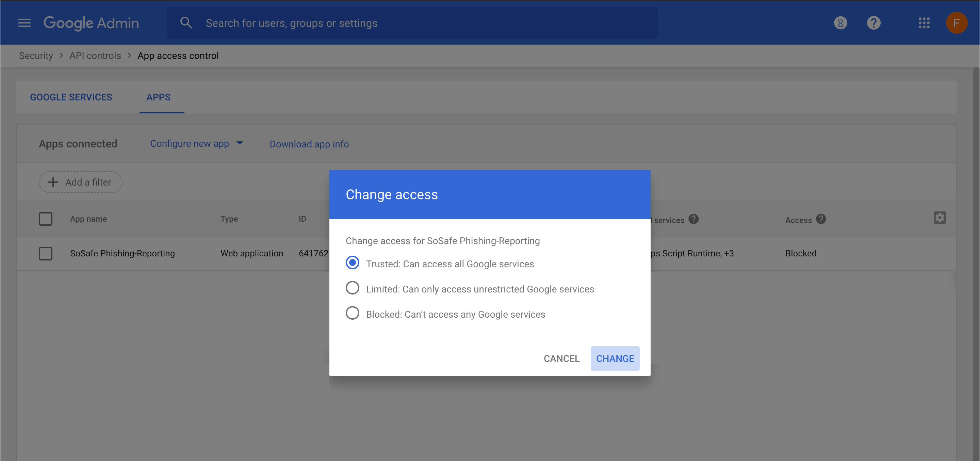Open the main hamburger menu
Image resolution: width=980 pixels, height=461 pixels.
pos(24,23)
